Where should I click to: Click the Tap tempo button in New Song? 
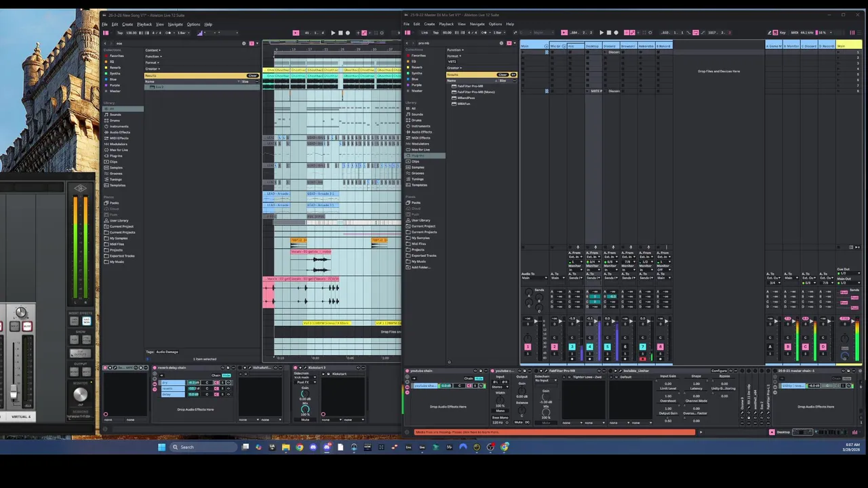[120, 33]
